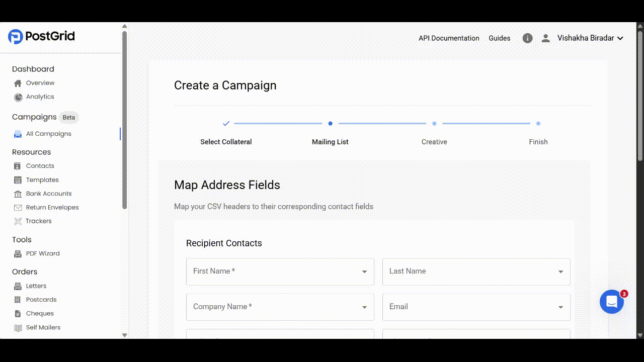
Task: Go to Analytics in sidebar
Action: (x=40, y=97)
